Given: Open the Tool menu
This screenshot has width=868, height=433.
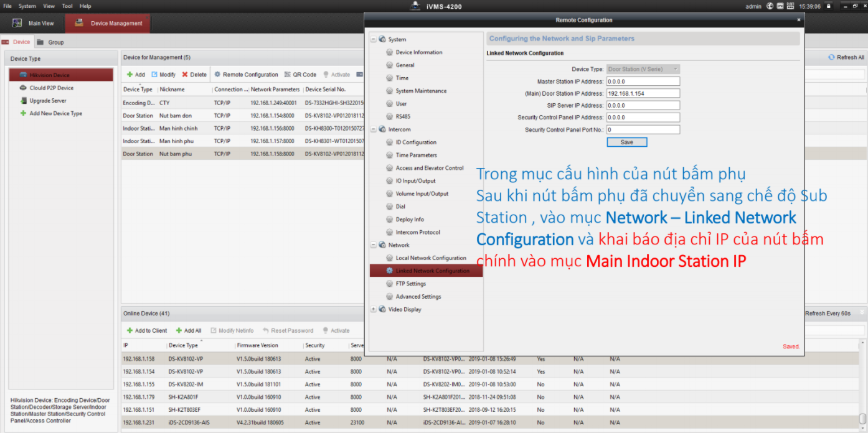Looking at the screenshot, I should (67, 6).
